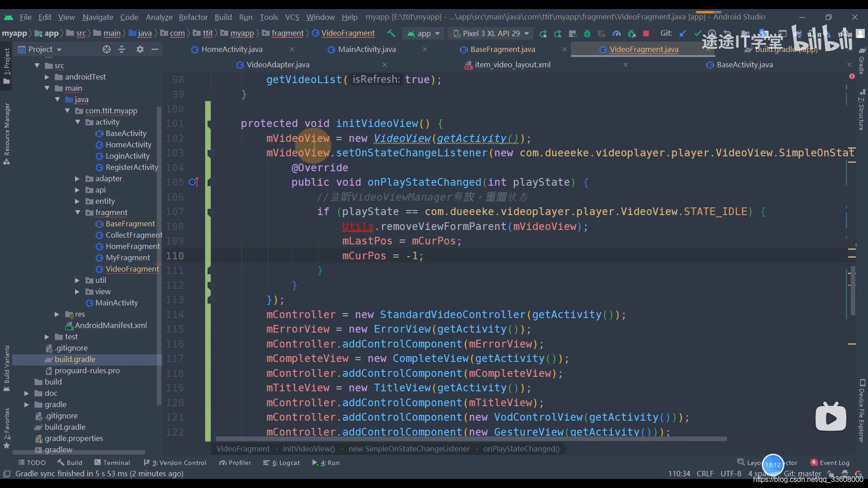This screenshot has height=488, width=868.
Task: Open the TODO tool window
Action: coord(32,462)
